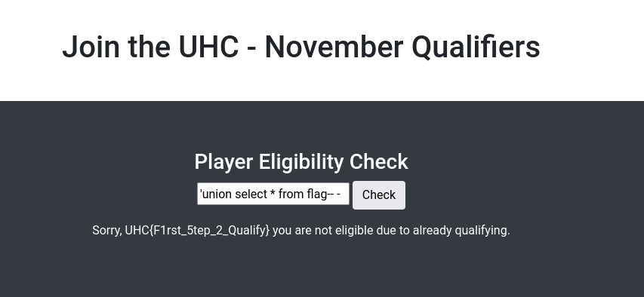Click the word 'Join' in the title
The image size is (644, 297).
91,47
